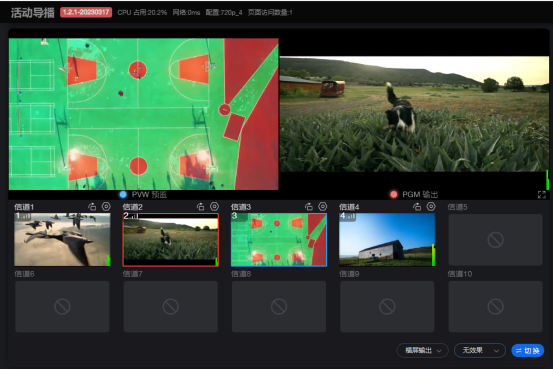
Task: Open settings gear for 信道1
Action: 106,206
